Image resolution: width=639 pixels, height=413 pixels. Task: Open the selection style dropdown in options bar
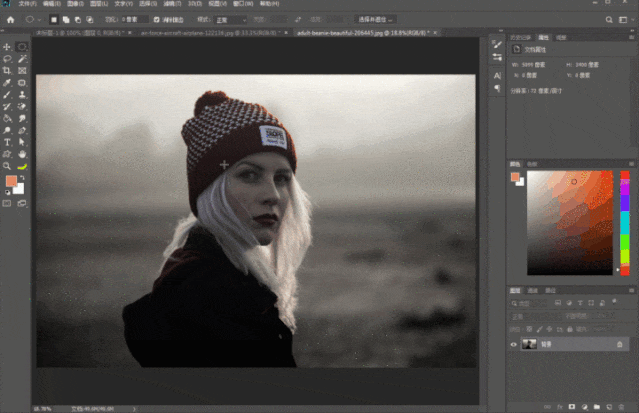point(231,20)
